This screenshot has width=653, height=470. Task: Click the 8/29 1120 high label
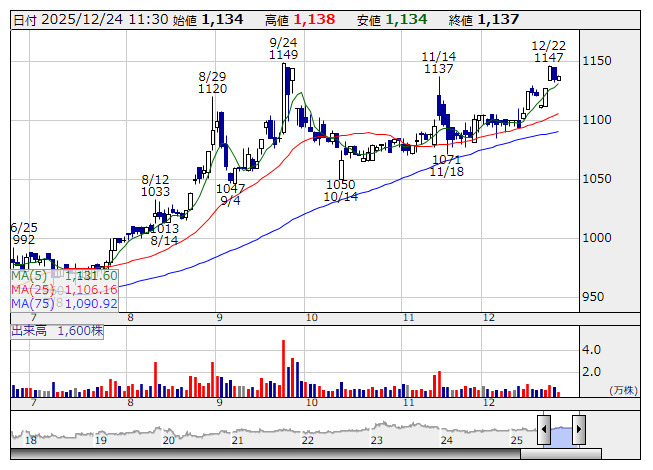tap(212, 82)
